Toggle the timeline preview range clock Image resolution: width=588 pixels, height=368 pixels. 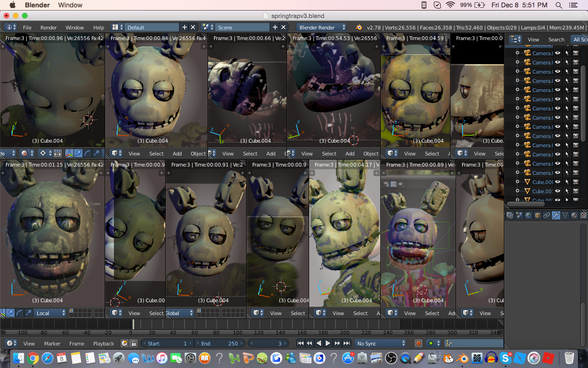124,343
